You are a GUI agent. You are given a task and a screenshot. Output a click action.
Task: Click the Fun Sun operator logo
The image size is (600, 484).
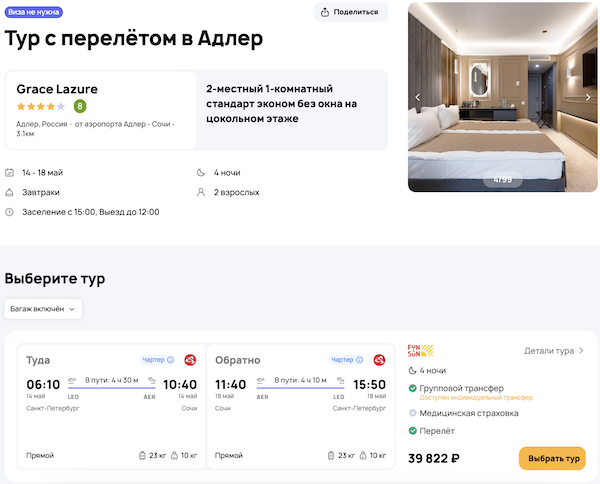click(420, 351)
